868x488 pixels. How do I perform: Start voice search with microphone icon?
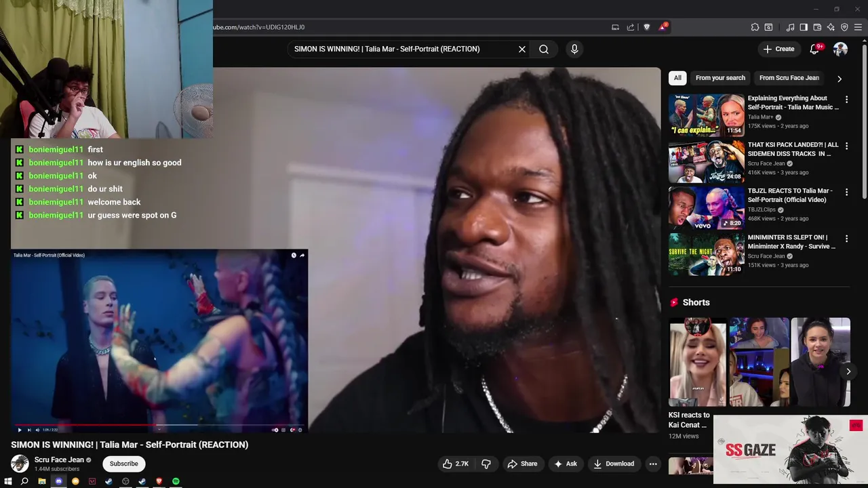click(574, 49)
